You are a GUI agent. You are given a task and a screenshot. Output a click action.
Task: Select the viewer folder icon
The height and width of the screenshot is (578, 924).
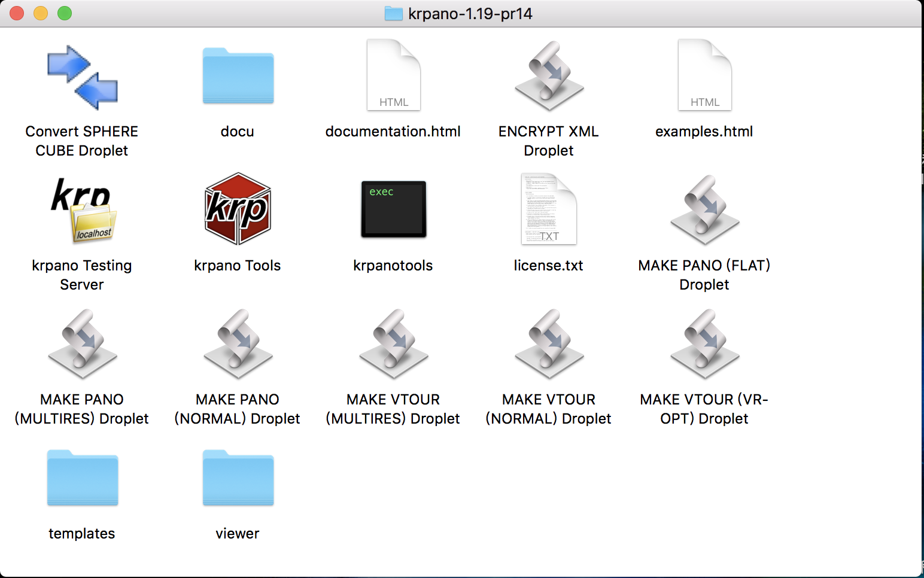coord(238,477)
